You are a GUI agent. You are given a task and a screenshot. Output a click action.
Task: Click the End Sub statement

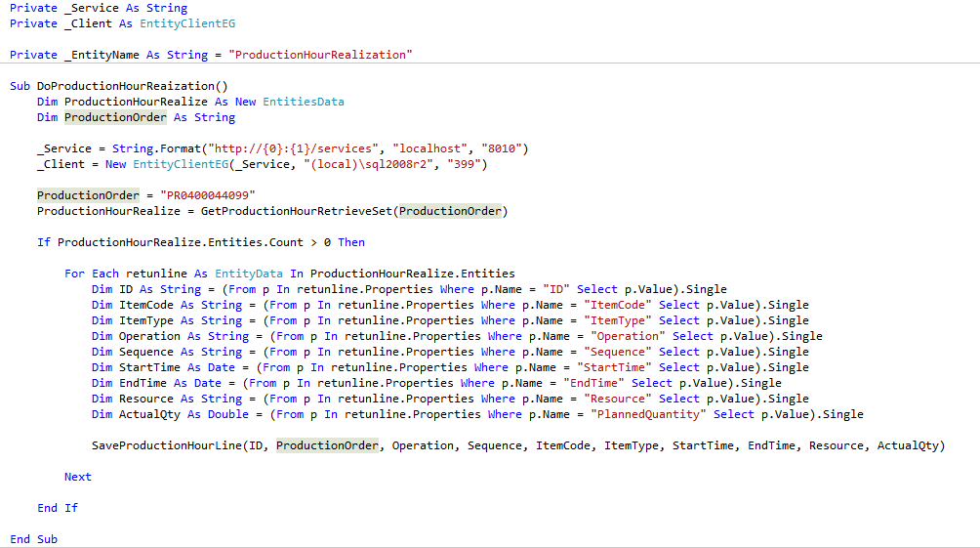pyautogui.click(x=34, y=540)
